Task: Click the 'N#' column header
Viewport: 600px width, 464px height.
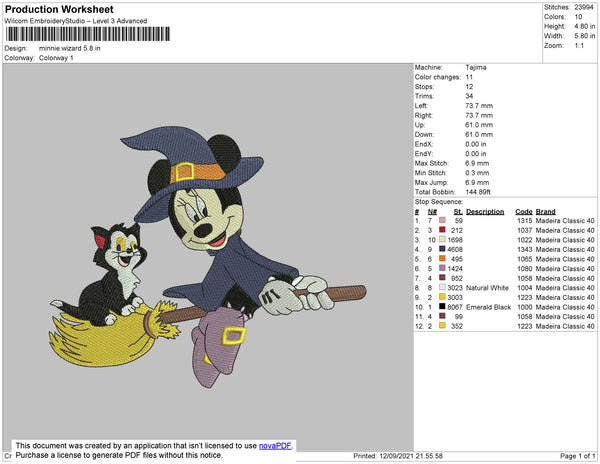Action: click(432, 212)
